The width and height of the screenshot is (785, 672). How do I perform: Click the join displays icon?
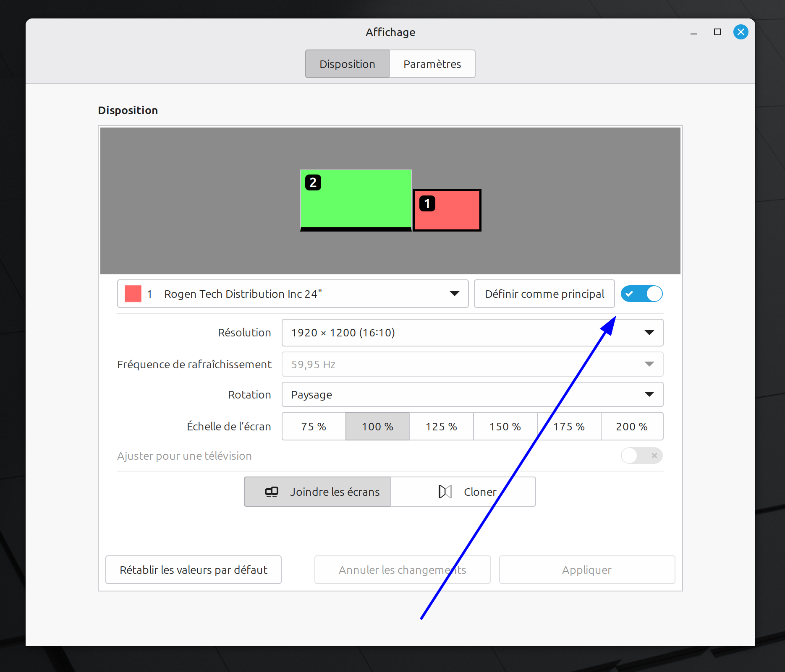(x=272, y=492)
